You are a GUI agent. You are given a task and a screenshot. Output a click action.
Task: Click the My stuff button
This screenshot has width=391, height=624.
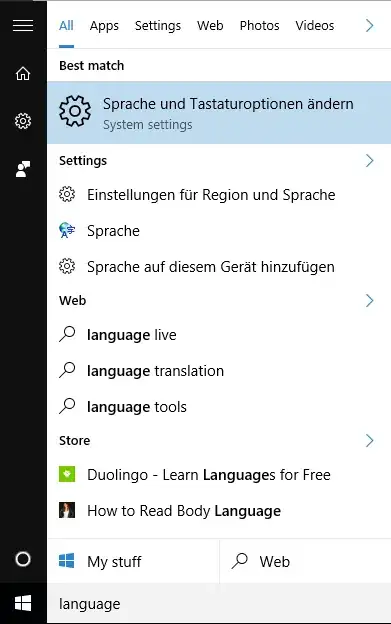click(133, 561)
